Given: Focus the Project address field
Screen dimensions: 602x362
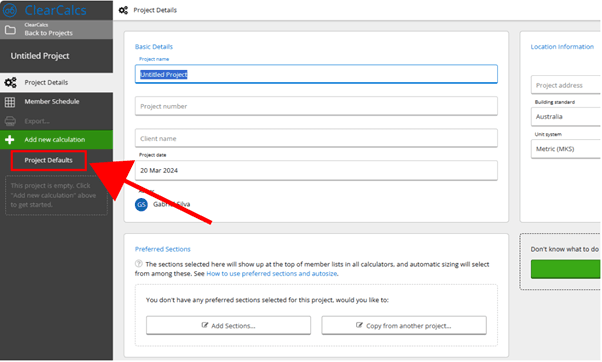Looking at the screenshot, I should click(566, 85).
